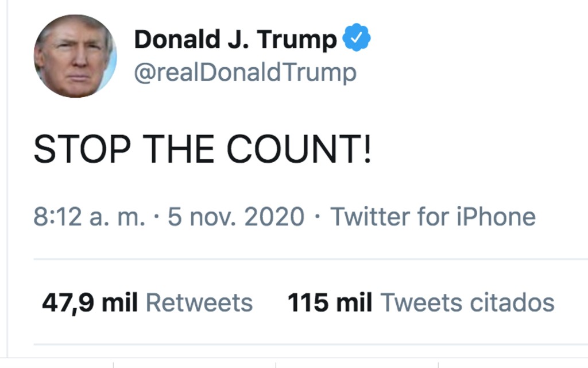Image resolution: width=588 pixels, height=368 pixels.
Task: Click the 5 nov. 2020 date
Action: point(236,217)
